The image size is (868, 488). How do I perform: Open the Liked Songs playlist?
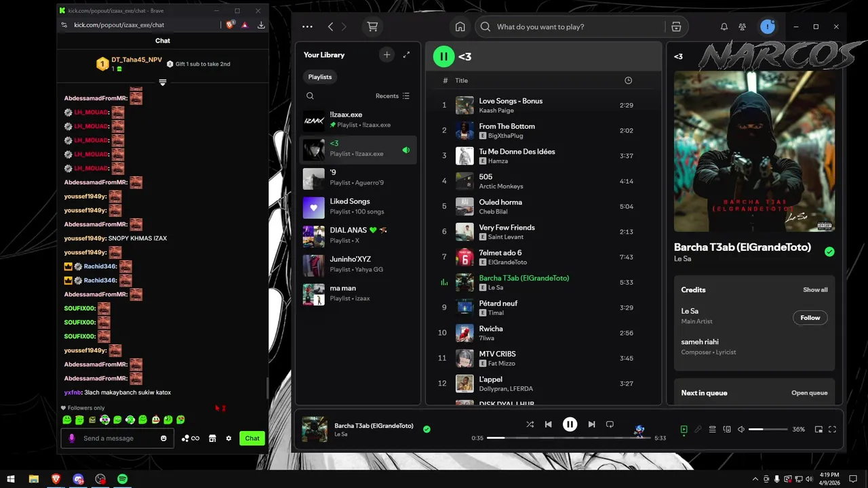pyautogui.click(x=358, y=206)
